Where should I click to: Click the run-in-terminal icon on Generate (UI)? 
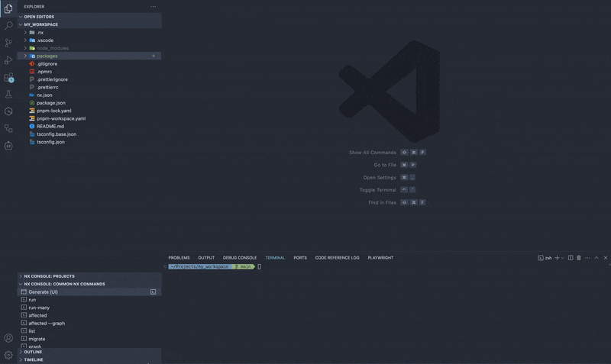click(x=154, y=292)
